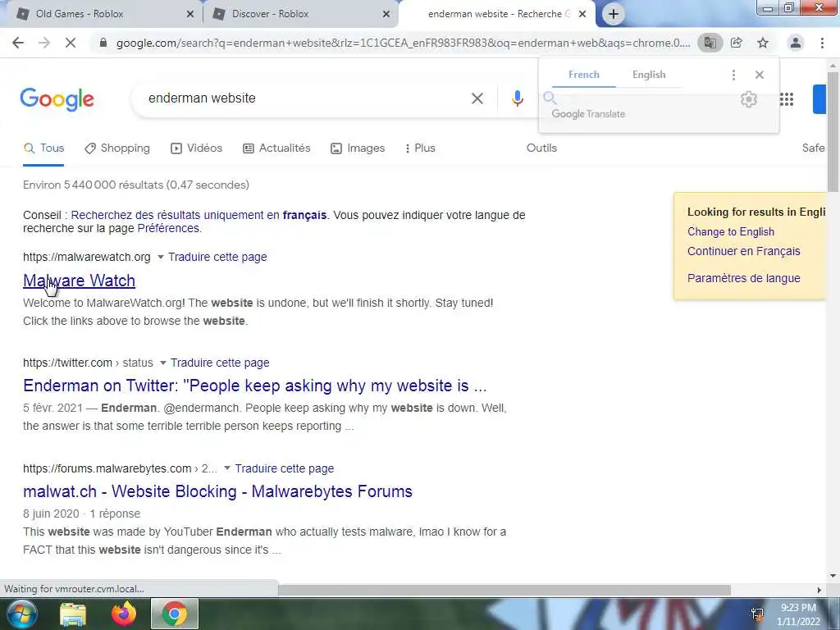Screen dimensions: 840x630
Task: Select the Tous results tab
Action: tap(43, 148)
